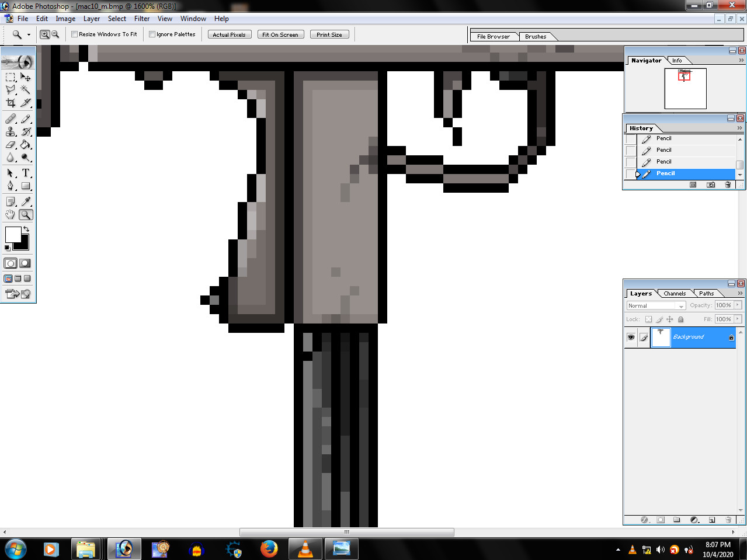Select the Clone Stamp tool
747x560 pixels.
[x=11, y=131]
